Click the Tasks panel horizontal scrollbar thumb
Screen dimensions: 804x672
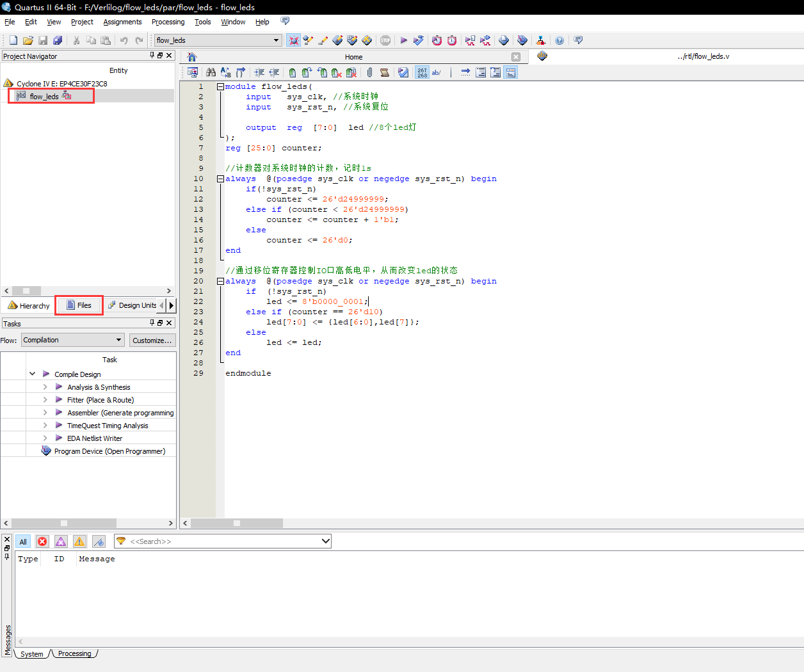coord(64,523)
